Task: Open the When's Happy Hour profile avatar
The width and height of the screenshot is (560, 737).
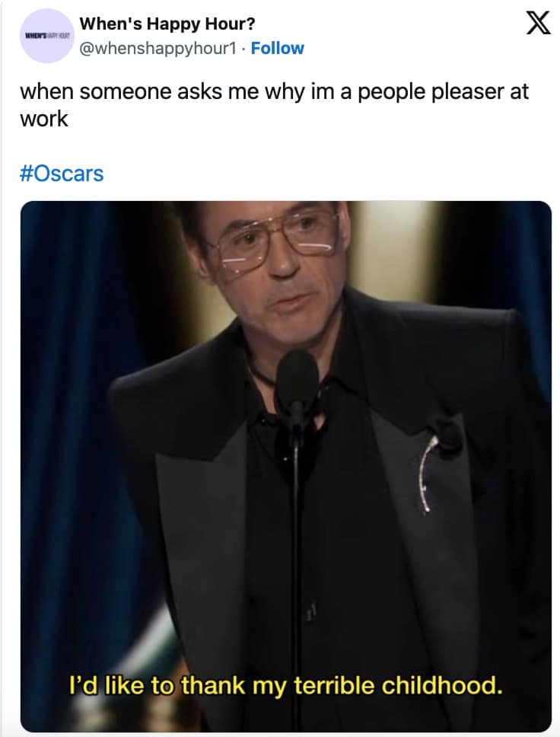Action: click(44, 36)
